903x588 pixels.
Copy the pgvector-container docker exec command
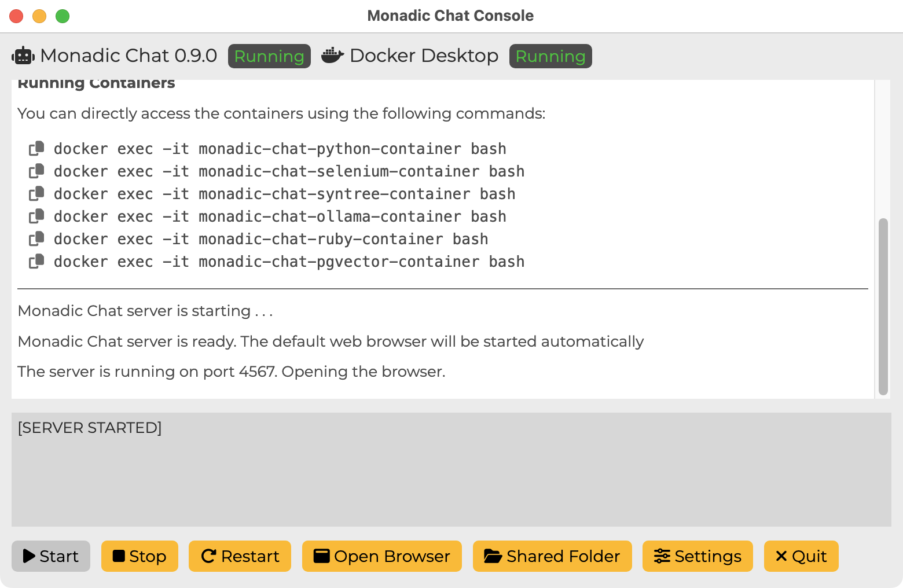(36, 262)
